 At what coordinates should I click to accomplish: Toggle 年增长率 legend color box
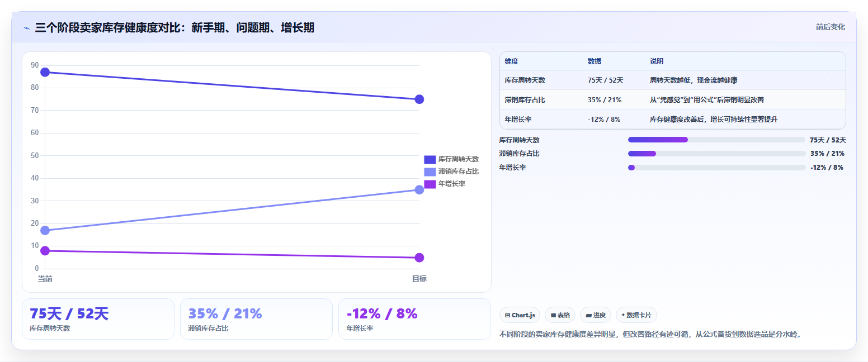pyautogui.click(x=430, y=184)
